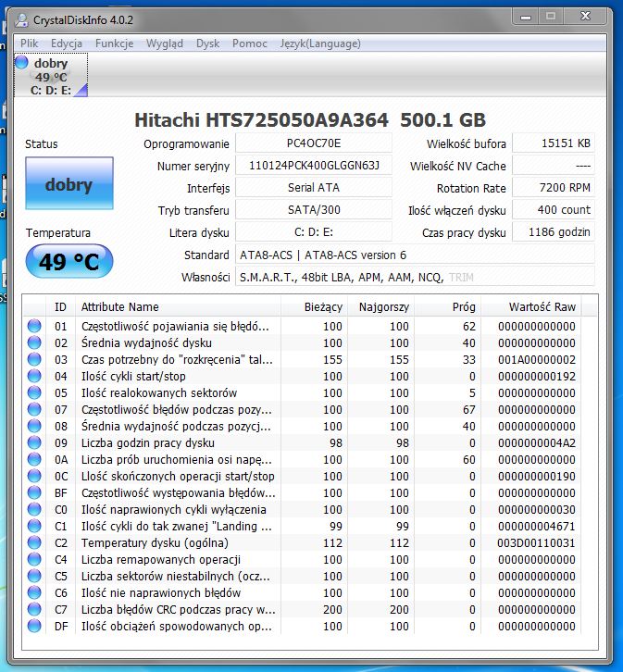The width and height of the screenshot is (623, 672).
Task: Minimize the CrystalDiskInfo window
Action: click(525, 17)
